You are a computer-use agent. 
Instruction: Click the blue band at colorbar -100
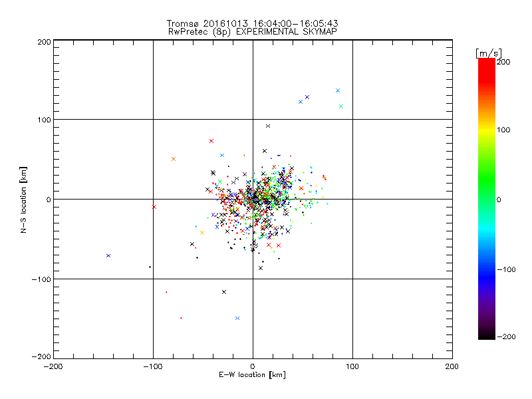click(x=486, y=269)
